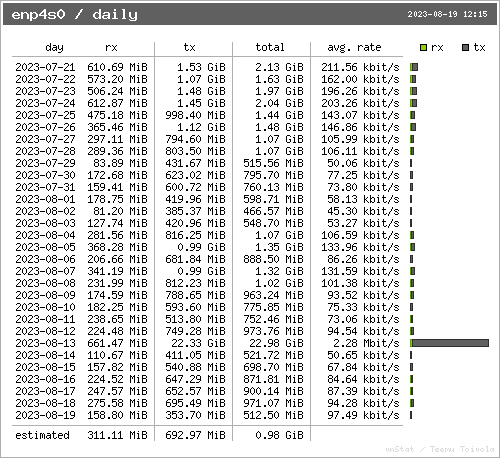This screenshot has width=500, height=458.
Task: Click the 2023-08-19 12:15 timestamp
Action: point(447,14)
